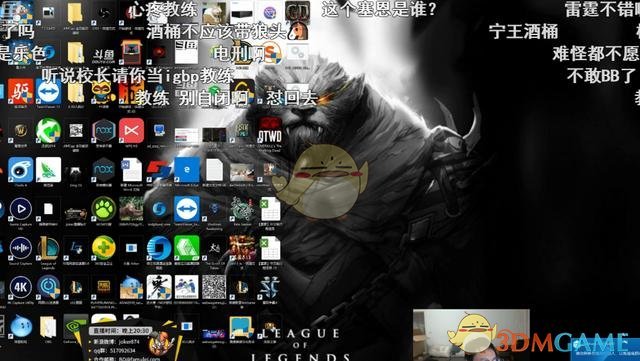
Task: Open the World of Warcraft gold W icon
Action: point(20,131)
